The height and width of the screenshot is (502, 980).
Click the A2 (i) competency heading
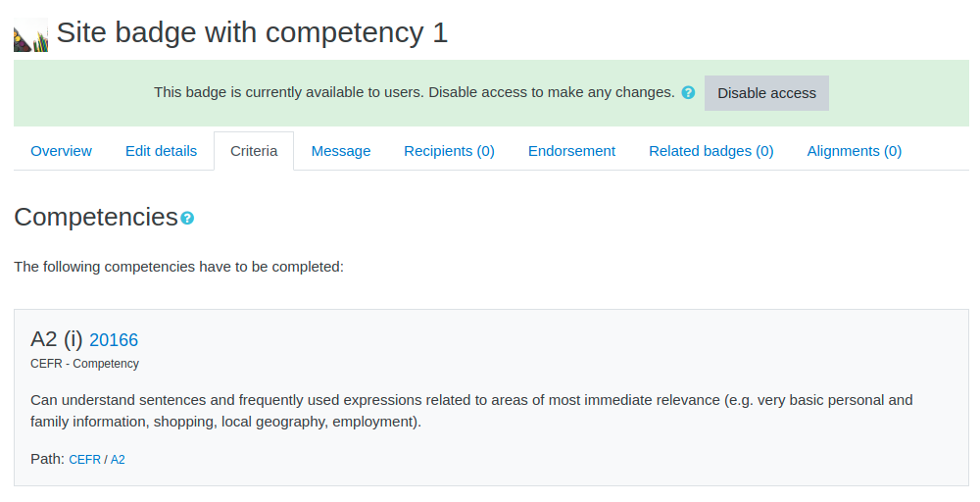(x=56, y=339)
